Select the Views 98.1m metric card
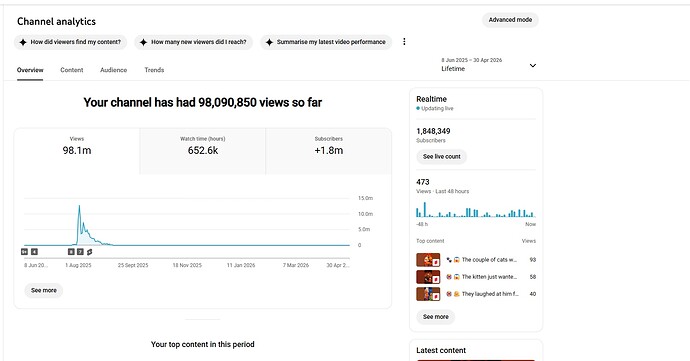This screenshot has height=361, width=690. tap(77, 151)
